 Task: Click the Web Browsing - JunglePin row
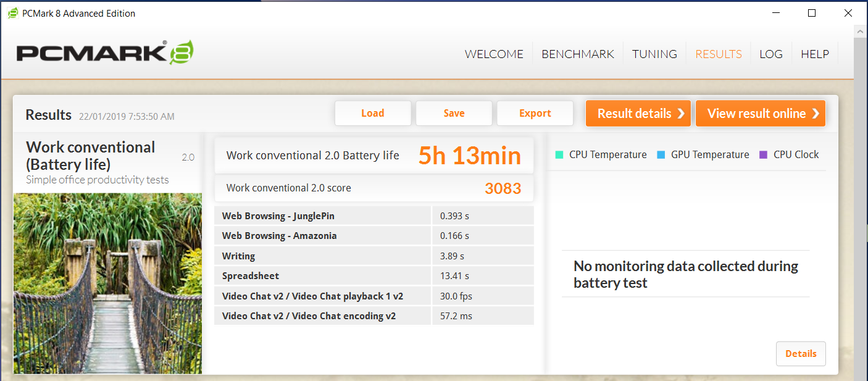(374, 216)
